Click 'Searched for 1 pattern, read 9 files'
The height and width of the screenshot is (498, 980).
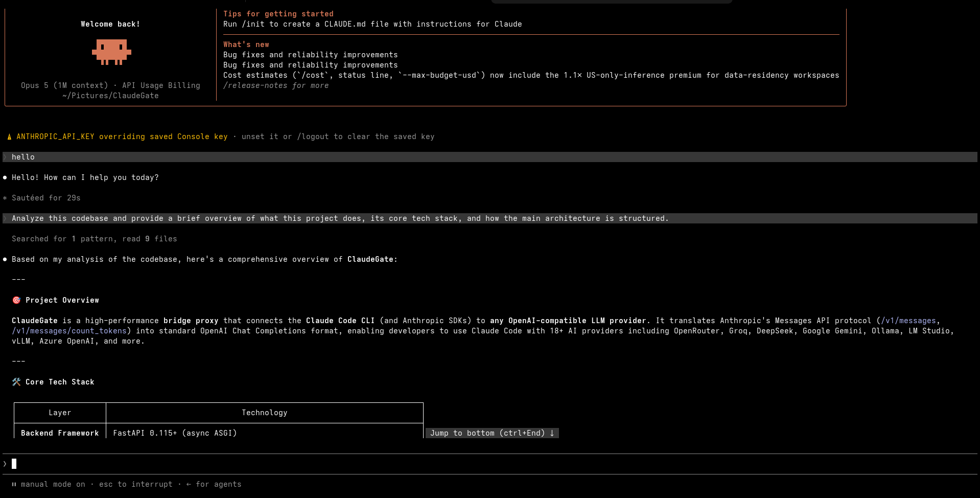(x=95, y=239)
